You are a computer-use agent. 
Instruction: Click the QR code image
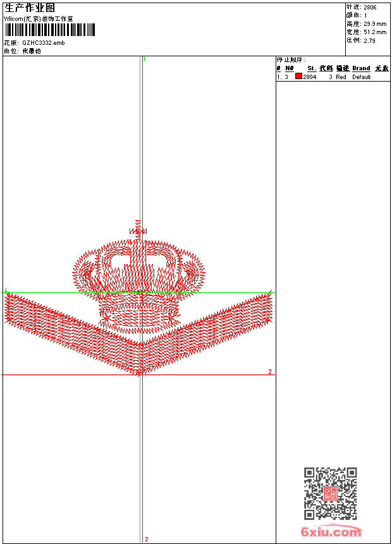[331, 493]
